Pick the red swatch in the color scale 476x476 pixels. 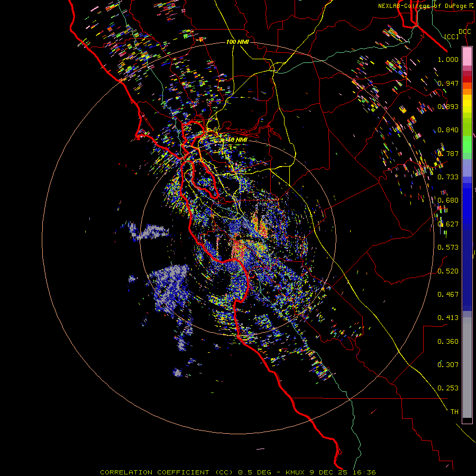467,79
